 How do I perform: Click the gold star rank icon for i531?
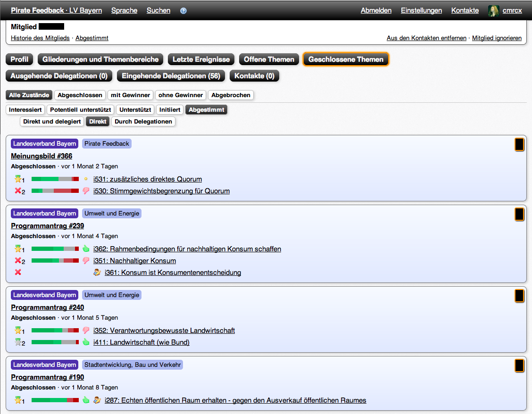pyautogui.click(x=18, y=179)
